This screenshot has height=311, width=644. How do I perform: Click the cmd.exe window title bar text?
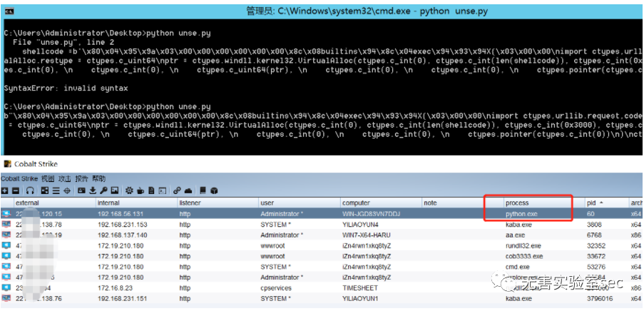point(367,11)
